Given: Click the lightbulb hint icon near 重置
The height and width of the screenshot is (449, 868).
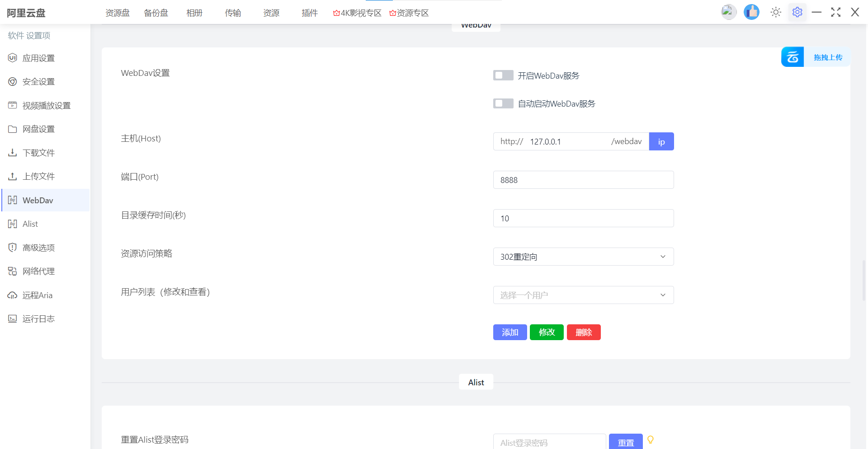Looking at the screenshot, I should [651, 440].
